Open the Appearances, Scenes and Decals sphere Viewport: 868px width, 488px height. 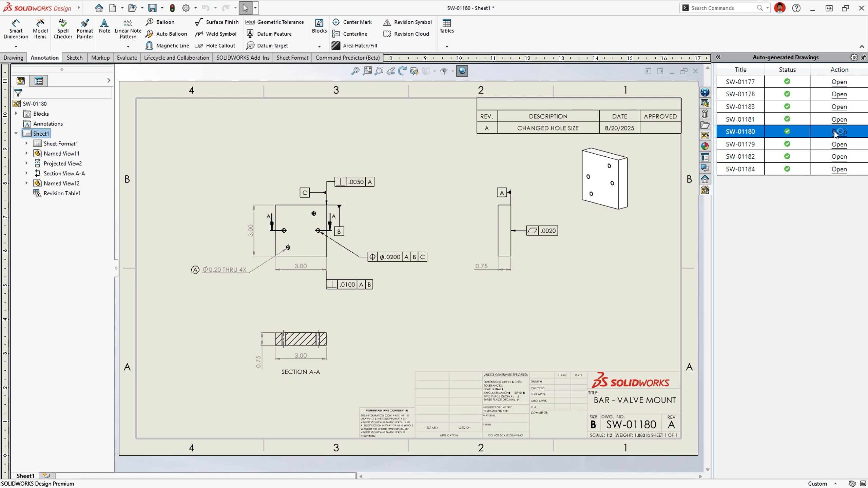pos(705,146)
